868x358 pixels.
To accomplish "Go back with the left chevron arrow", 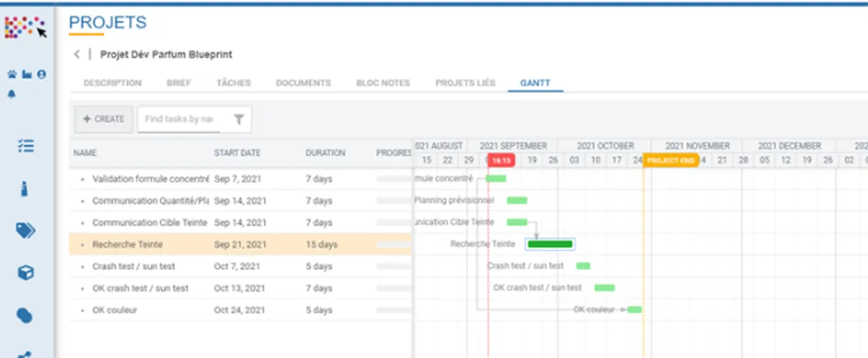I will (x=77, y=54).
